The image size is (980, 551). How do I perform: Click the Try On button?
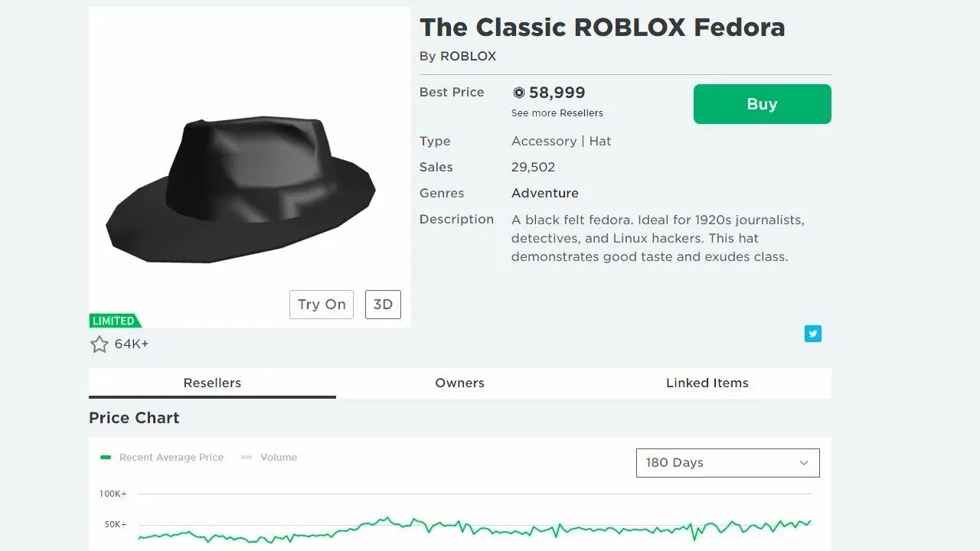click(322, 305)
